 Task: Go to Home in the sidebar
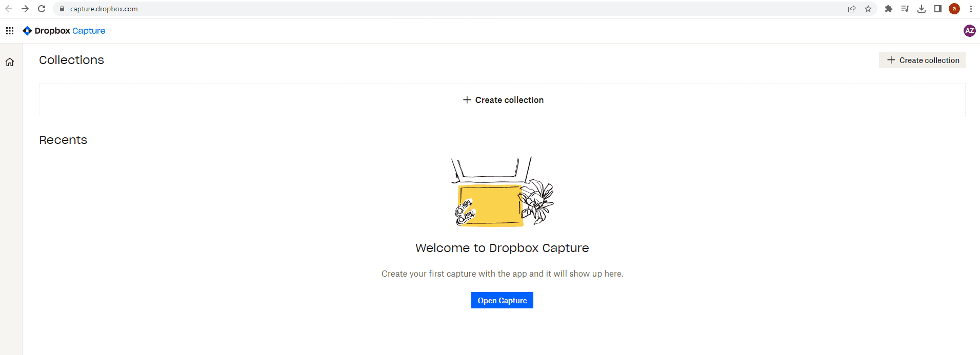[x=10, y=62]
